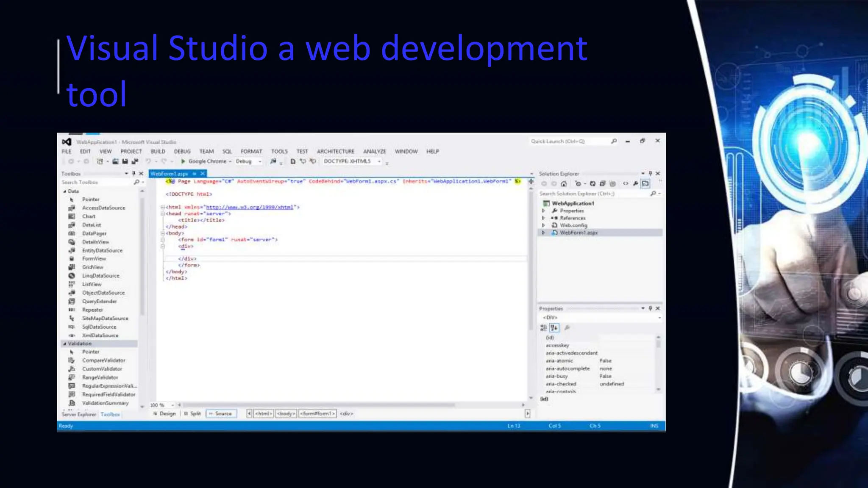Click the Open File toolbar icon
This screenshot has height=488, width=868.
[115, 161]
